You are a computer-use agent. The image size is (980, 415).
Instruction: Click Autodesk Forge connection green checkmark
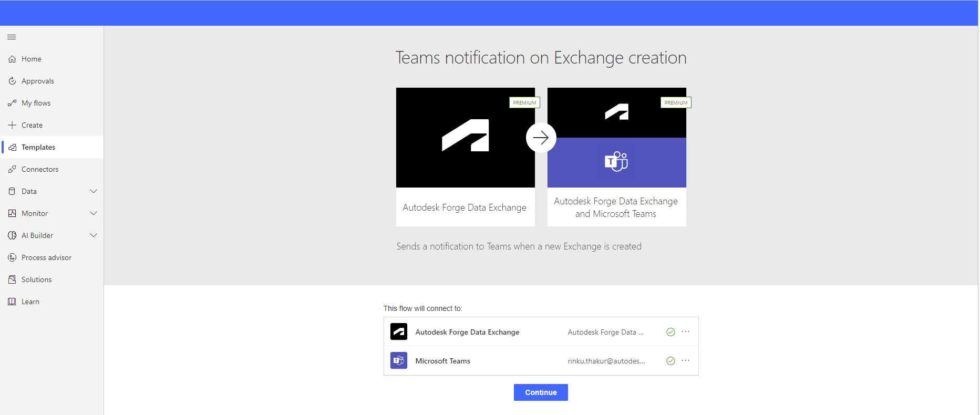tap(670, 332)
